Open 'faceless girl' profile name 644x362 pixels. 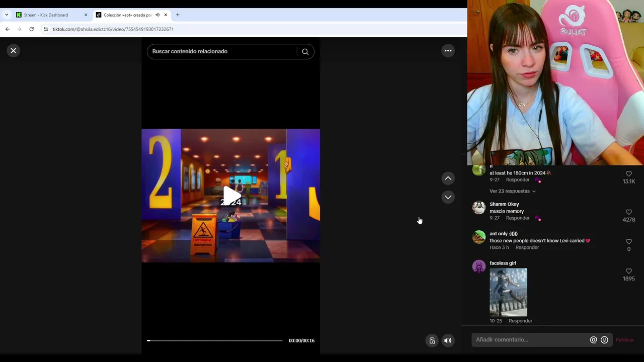(x=503, y=263)
